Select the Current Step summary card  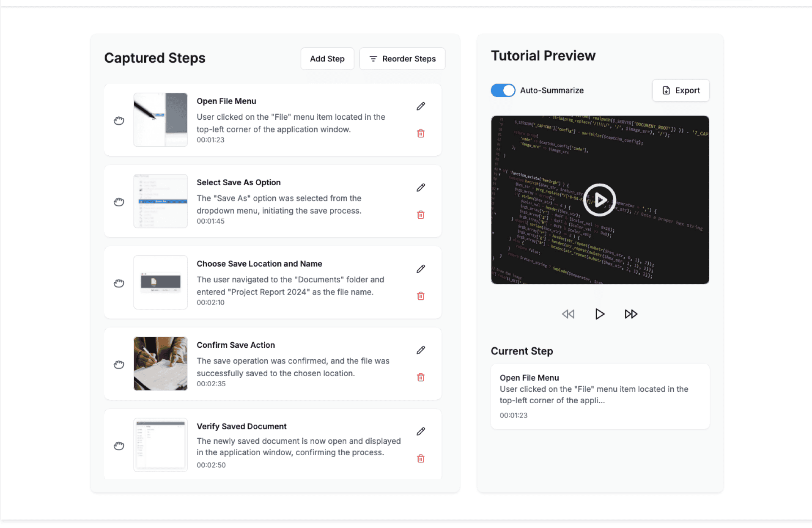600,396
